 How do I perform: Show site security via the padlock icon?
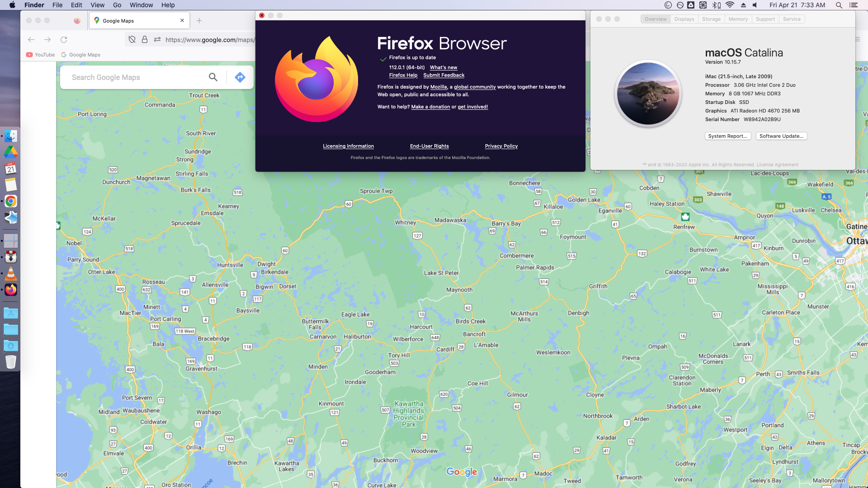coord(145,40)
